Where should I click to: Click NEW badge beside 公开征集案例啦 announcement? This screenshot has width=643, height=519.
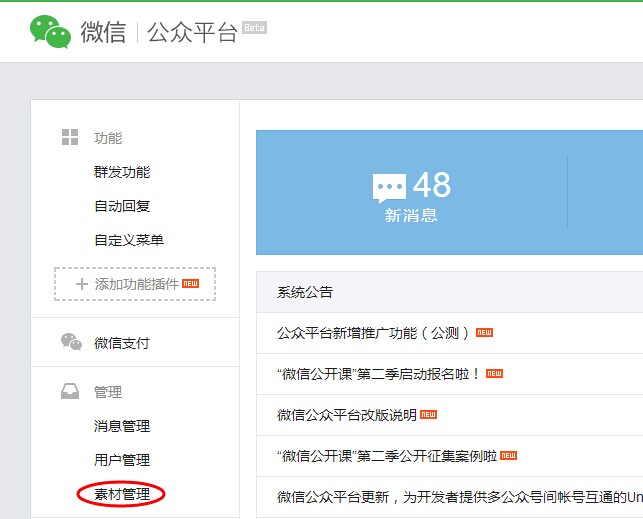pos(508,455)
